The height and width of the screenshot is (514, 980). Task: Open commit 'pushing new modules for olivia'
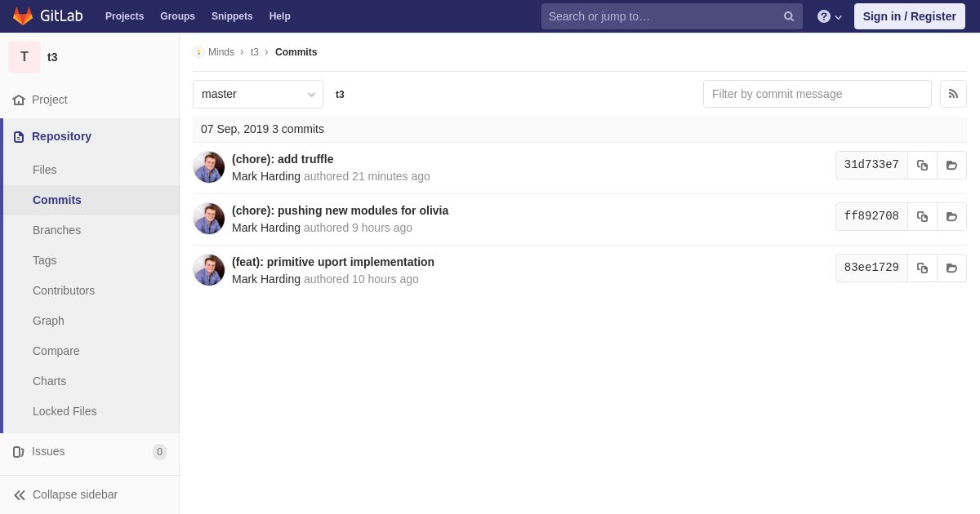pyautogui.click(x=340, y=210)
